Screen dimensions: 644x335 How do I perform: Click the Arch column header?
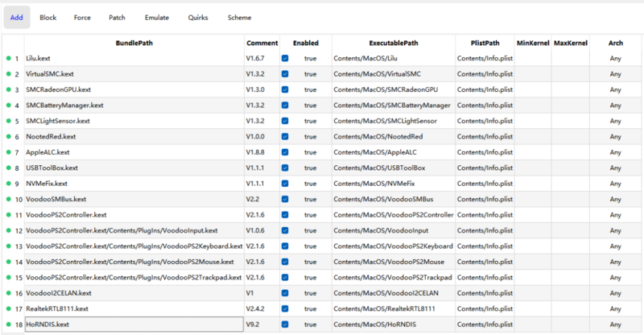pyautogui.click(x=616, y=43)
